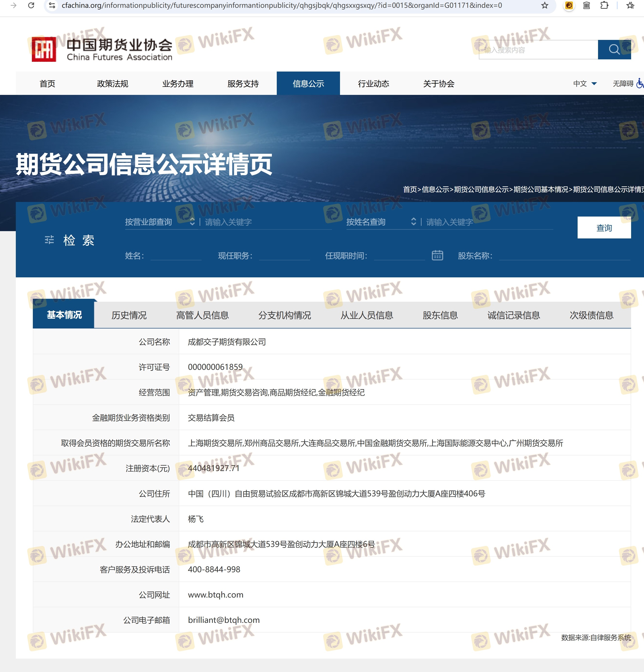
Task: Open the calendar date picker icon
Action: (x=437, y=255)
